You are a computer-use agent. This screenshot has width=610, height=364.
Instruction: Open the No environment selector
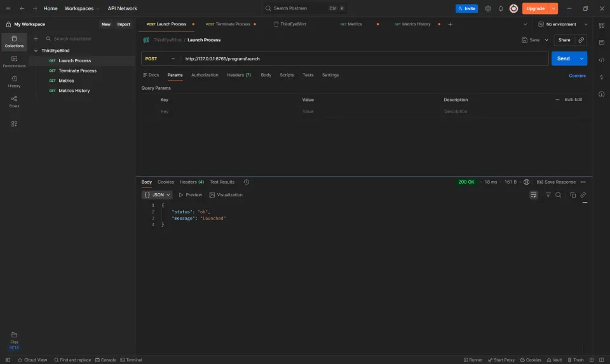point(562,24)
